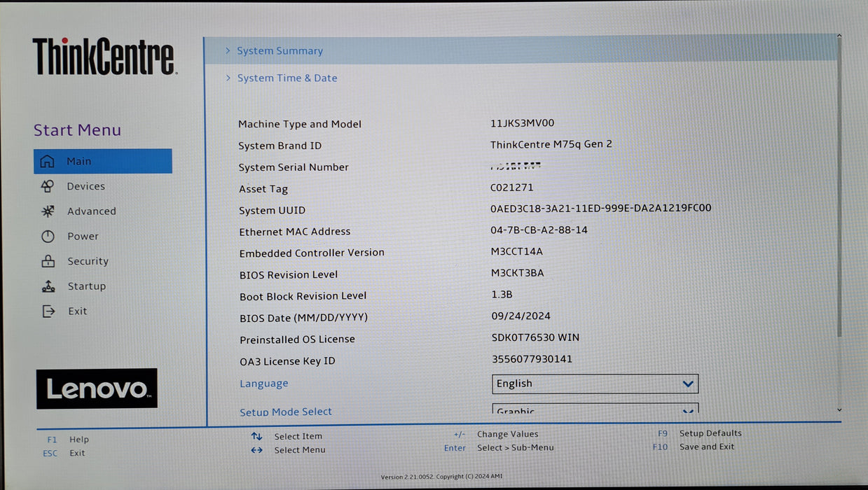Click BIOS Revision Level value M3CKT3BA
The height and width of the screenshot is (490, 868).
pos(518,273)
